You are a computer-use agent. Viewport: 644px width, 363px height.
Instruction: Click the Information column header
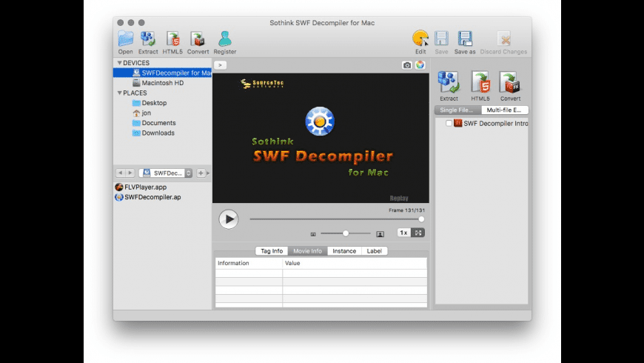[x=249, y=263]
